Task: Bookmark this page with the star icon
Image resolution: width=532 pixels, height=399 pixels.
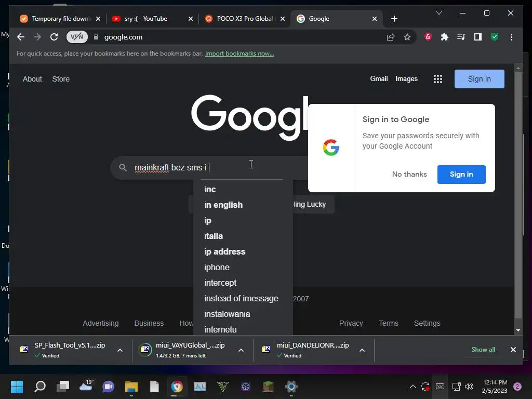Action: [x=407, y=37]
